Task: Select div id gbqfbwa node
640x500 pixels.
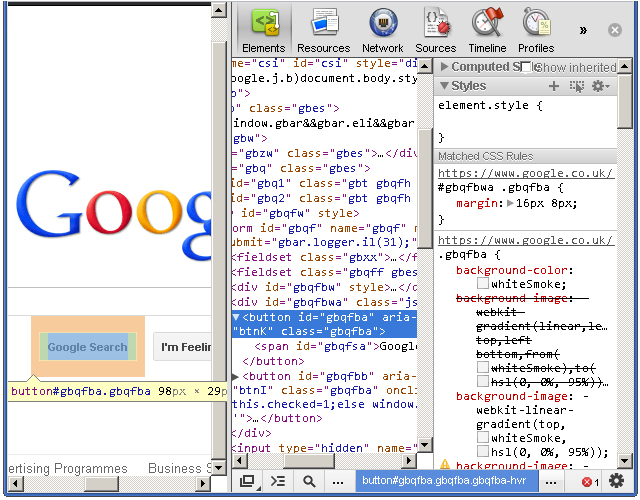Action: point(324,302)
